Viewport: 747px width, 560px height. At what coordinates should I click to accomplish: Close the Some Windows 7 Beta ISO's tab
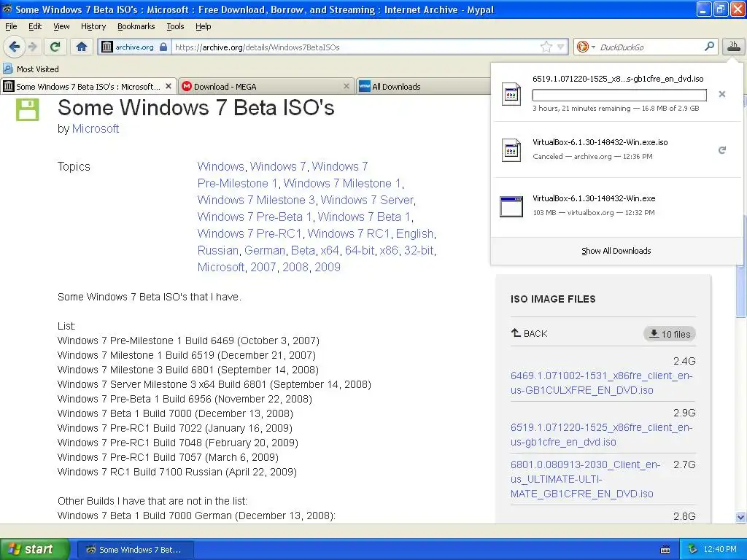(169, 86)
